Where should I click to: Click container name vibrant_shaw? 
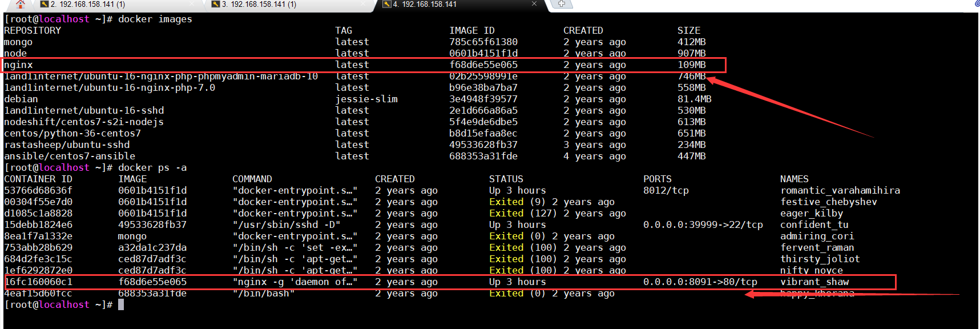(x=814, y=282)
